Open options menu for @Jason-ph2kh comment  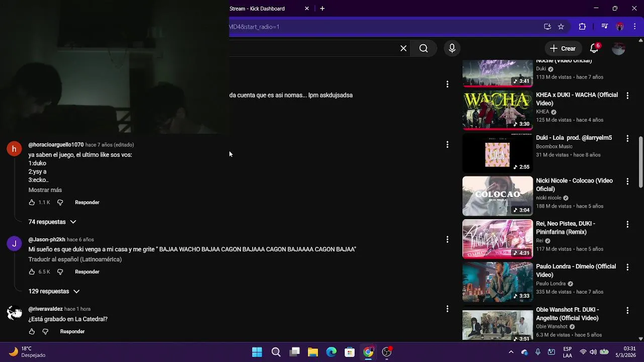[x=447, y=239]
